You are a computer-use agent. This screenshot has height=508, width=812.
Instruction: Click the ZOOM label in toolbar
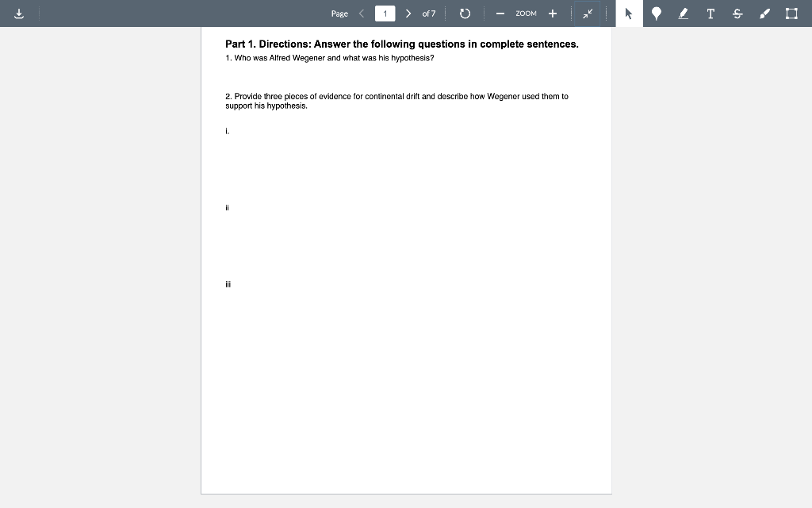coord(527,13)
